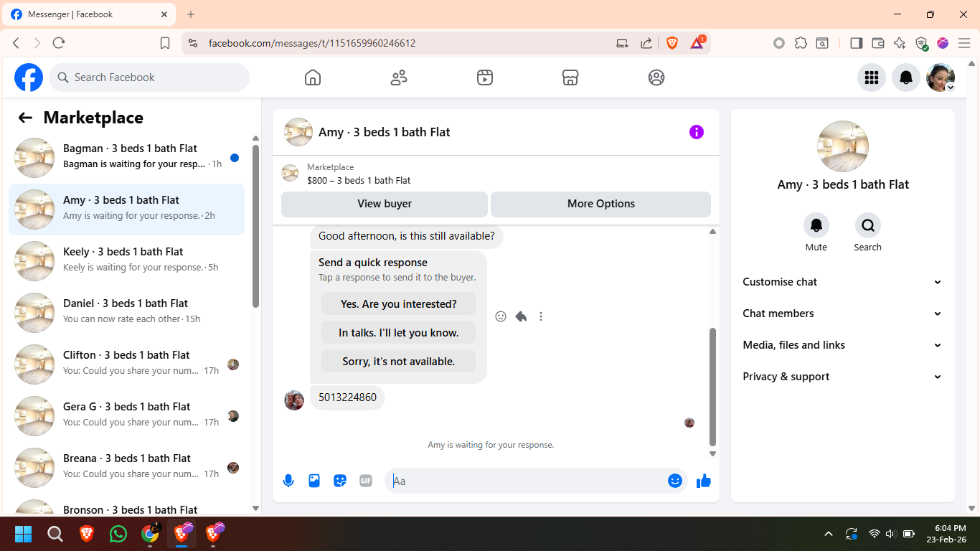Focus the Search Facebook box

149,77
